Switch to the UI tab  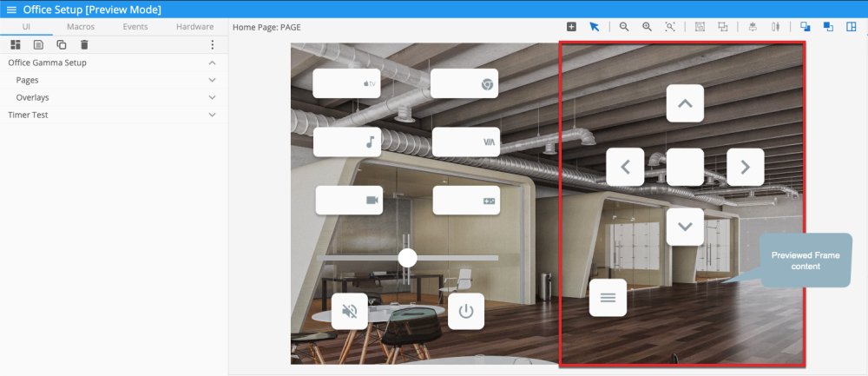[x=26, y=27]
